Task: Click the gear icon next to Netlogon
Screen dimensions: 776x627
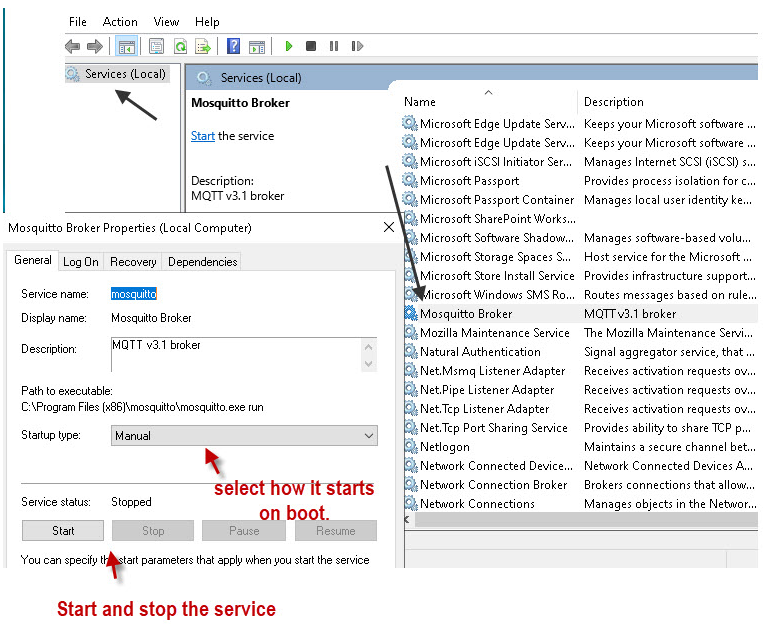Action: [411, 446]
